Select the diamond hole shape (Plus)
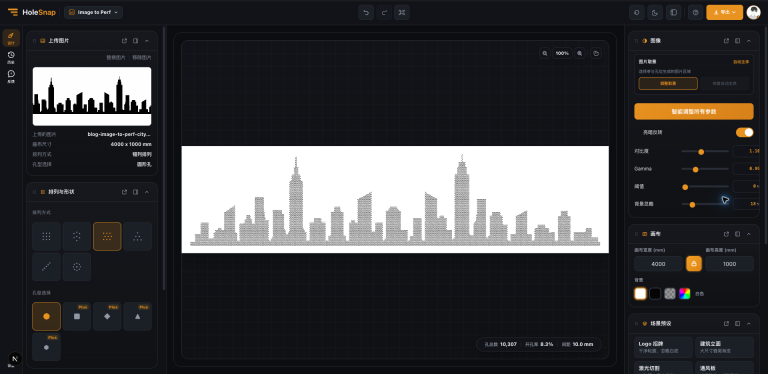This screenshot has height=374, width=768. 107,316
